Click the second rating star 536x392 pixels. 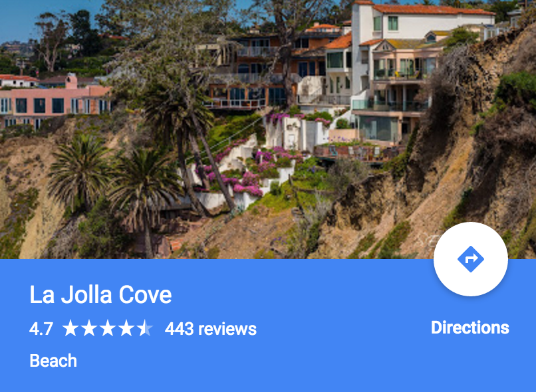point(89,328)
